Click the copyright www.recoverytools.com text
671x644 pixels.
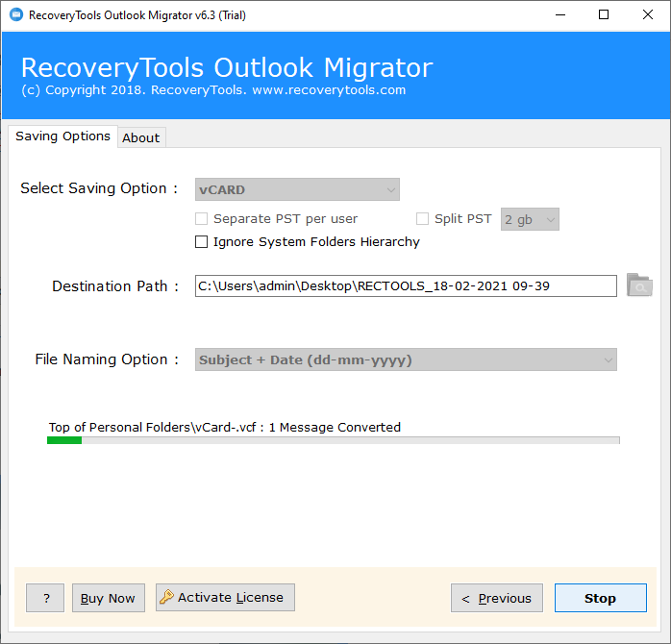[x=213, y=90]
